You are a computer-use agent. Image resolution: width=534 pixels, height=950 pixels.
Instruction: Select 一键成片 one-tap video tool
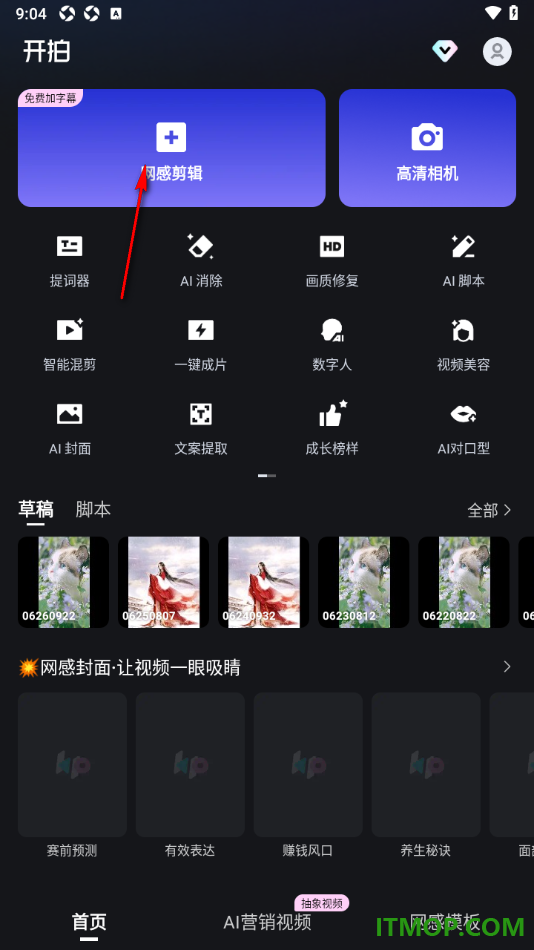coord(201,345)
